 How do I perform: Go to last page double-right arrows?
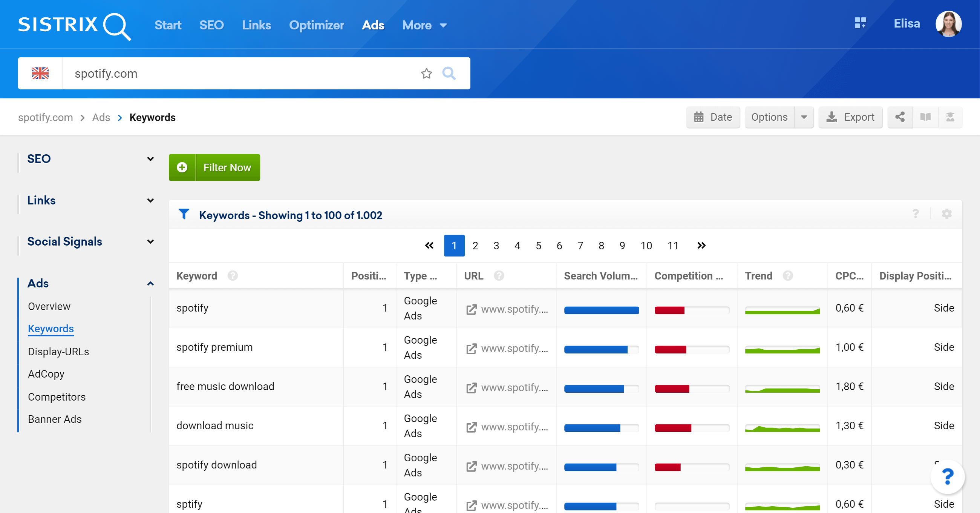[x=701, y=246]
